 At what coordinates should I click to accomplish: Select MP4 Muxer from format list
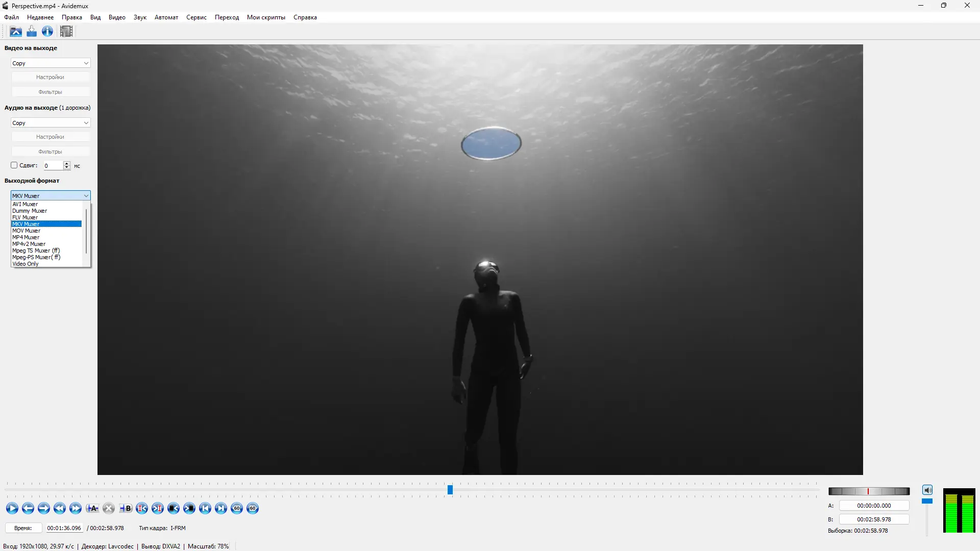[x=26, y=237]
